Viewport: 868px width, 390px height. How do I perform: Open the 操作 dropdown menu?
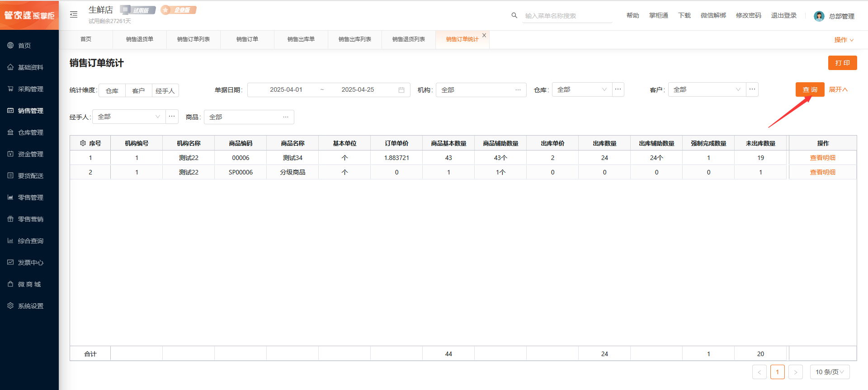[x=844, y=40]
